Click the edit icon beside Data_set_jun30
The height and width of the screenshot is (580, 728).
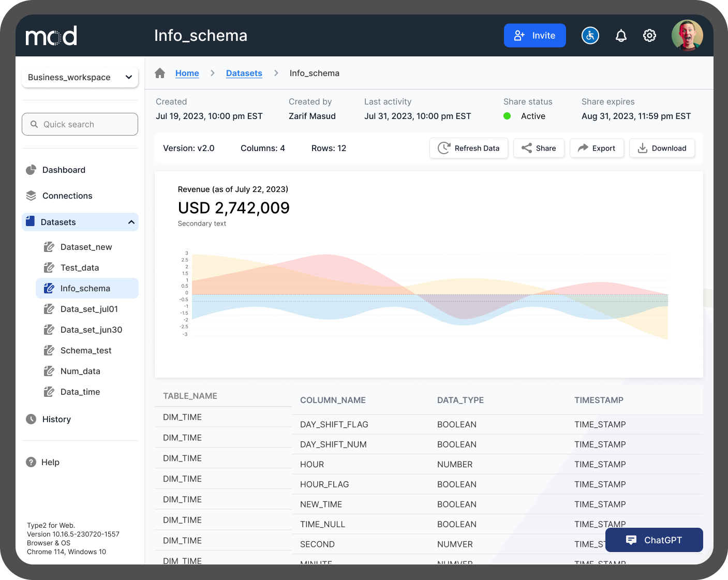(49, 330)
